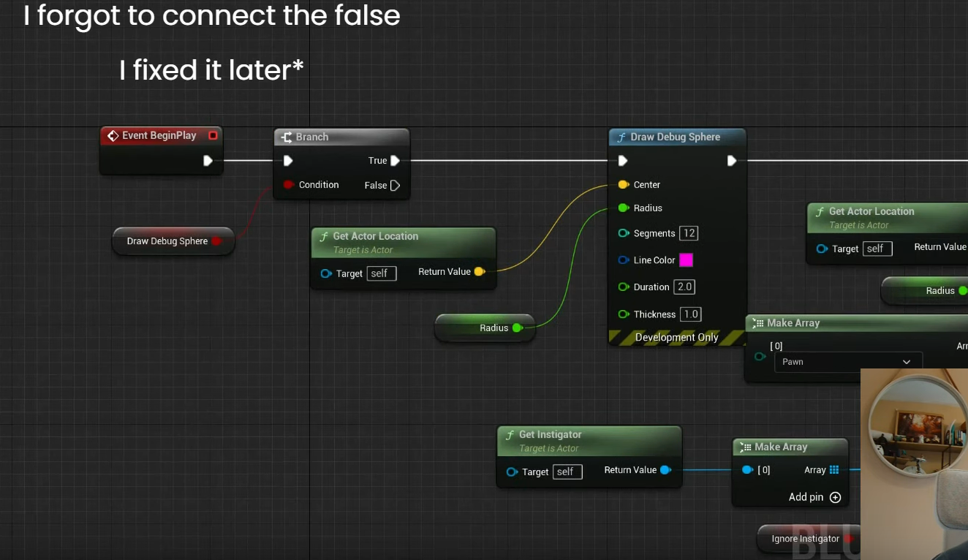Click the Make Array grid output pin
This screenshot has height=560, width=968.
(x=834, y=470)
